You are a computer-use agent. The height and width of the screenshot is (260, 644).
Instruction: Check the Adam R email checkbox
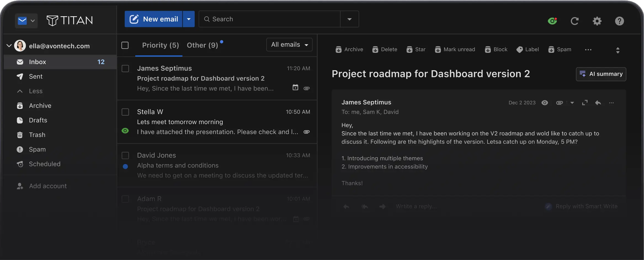(125, 199)
